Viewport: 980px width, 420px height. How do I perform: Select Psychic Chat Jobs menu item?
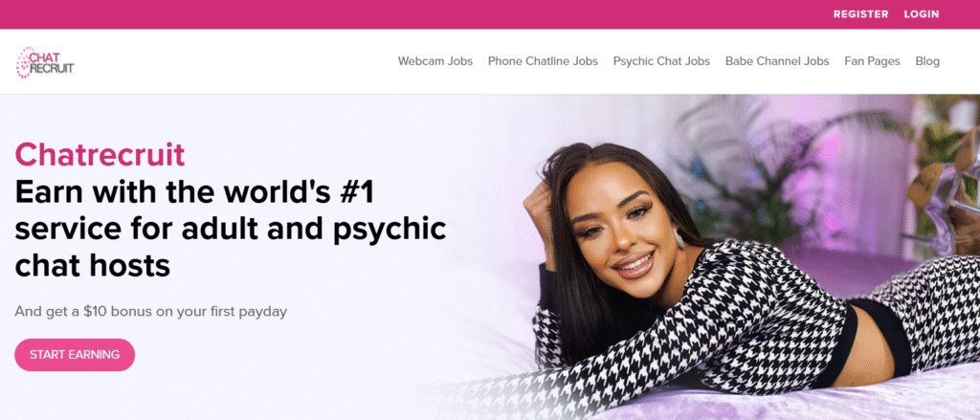click(x=661, y=61)
